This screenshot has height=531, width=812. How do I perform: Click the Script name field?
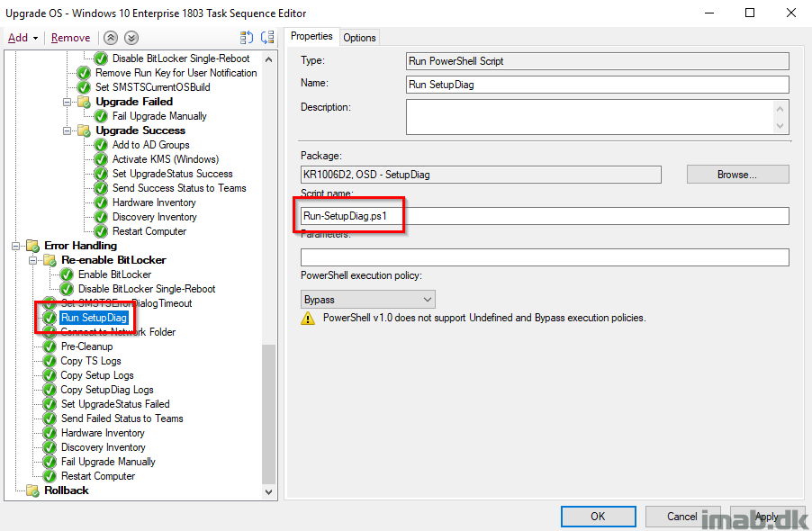click(545, 216)
